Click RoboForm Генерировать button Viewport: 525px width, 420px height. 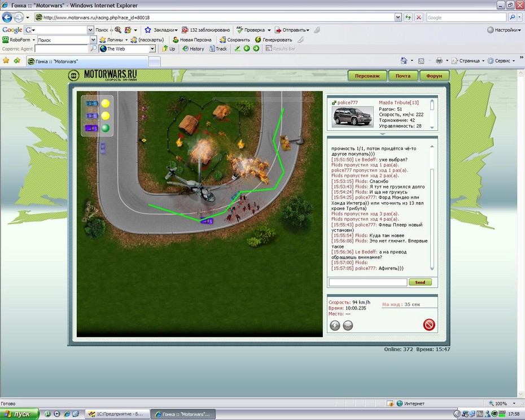coord(274,40)
